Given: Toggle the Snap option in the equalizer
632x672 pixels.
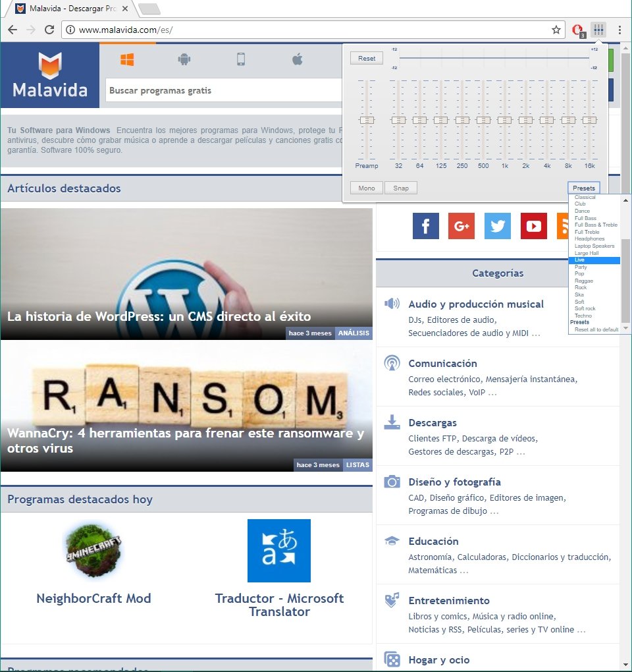Looking at the screenshot, I should [x=401, y=188].
